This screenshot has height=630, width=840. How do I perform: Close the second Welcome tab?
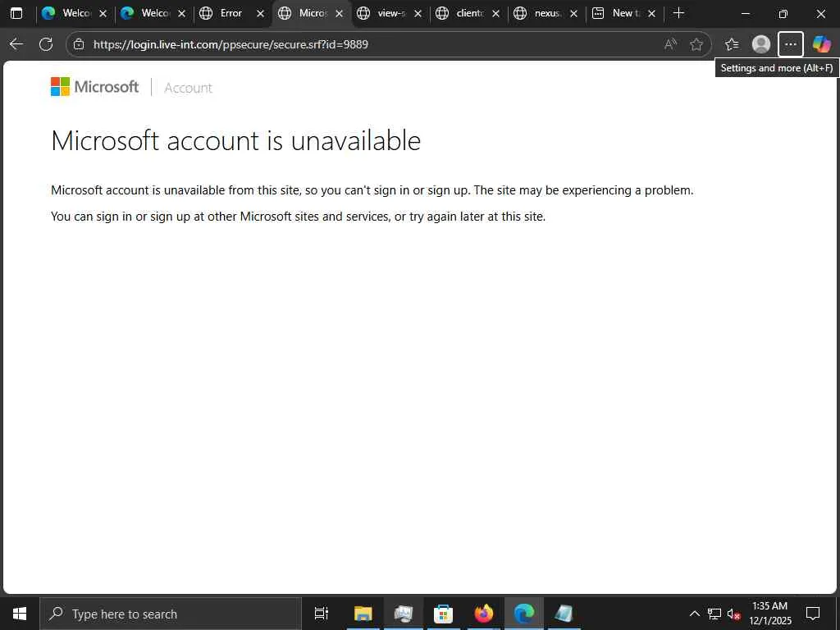tap(181, 13)
